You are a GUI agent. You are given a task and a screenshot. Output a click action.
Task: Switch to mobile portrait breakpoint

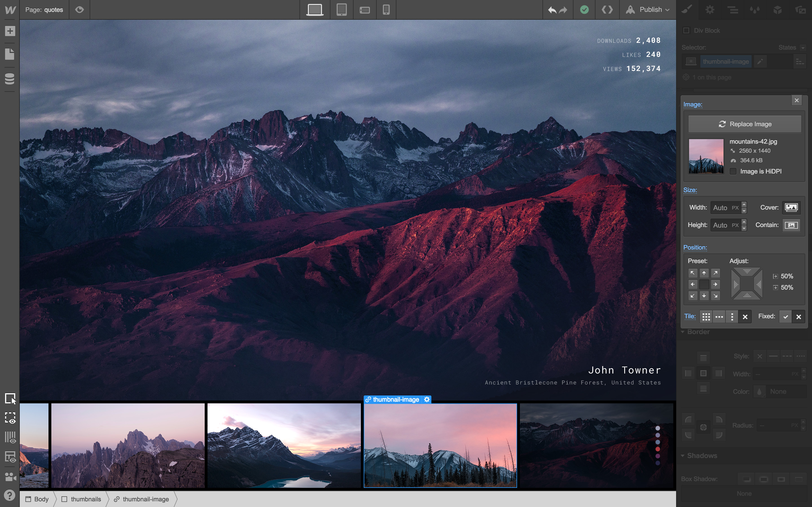click(386, 10)
